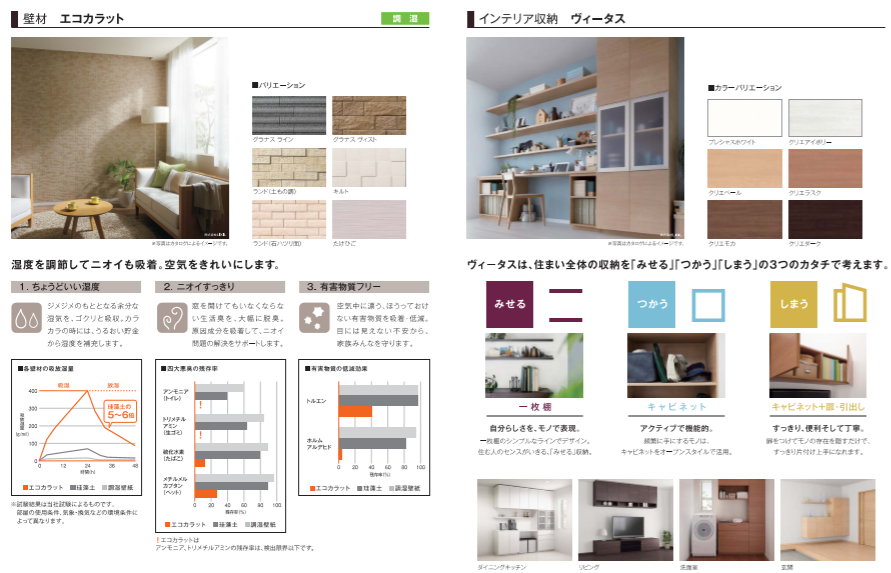Click the ■バリエーション heading
The width and height of the screenshot is (891, 573).
click(278, 85)
